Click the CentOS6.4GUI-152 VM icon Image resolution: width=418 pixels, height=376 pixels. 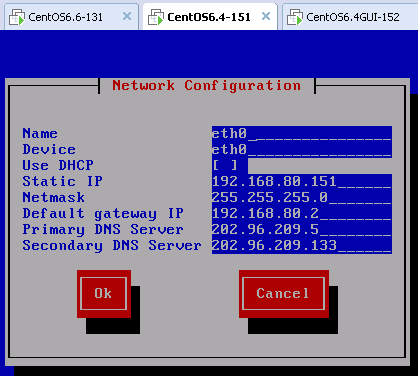(295, 17)
